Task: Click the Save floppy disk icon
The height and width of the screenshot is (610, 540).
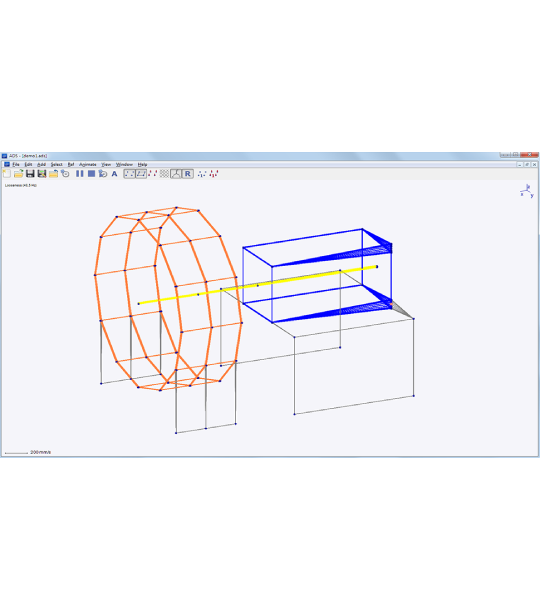Action: 30,174
